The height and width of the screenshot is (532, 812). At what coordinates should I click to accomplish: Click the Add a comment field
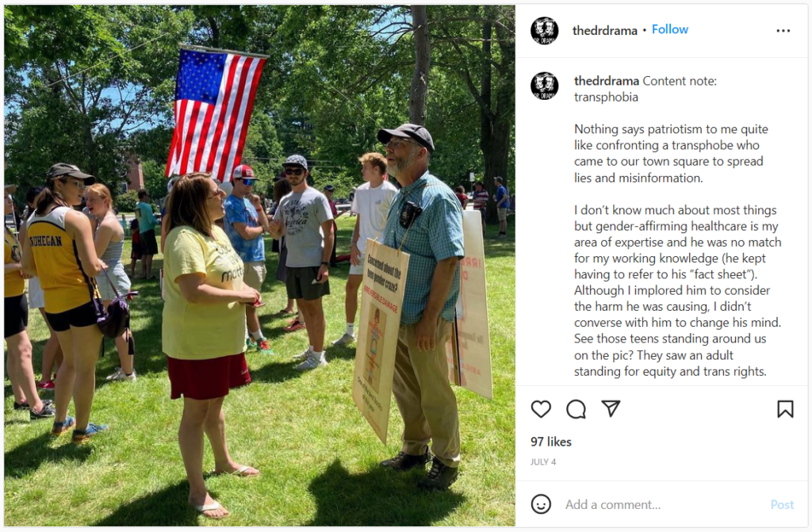pos(663,504)
